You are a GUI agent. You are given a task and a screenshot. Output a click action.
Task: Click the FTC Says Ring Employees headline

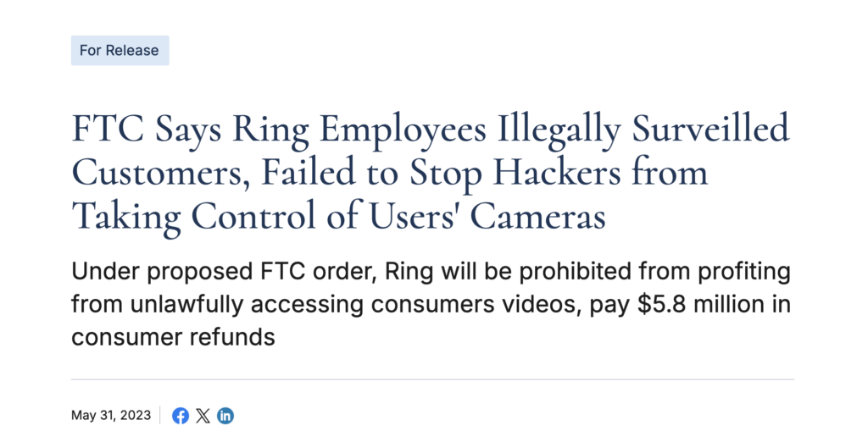pyautogui.click(x=431, y=172)
